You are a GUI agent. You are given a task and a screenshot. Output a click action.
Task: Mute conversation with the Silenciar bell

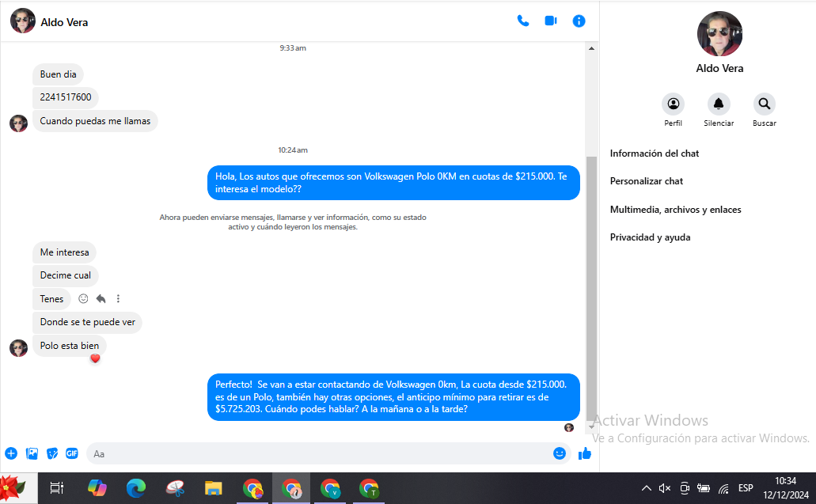point(719,104)
